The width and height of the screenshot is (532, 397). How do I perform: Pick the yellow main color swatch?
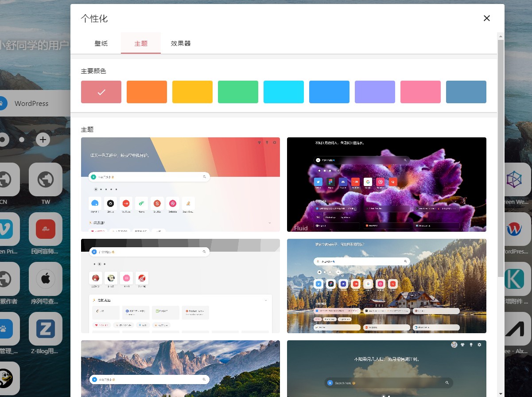click(192, 92)
